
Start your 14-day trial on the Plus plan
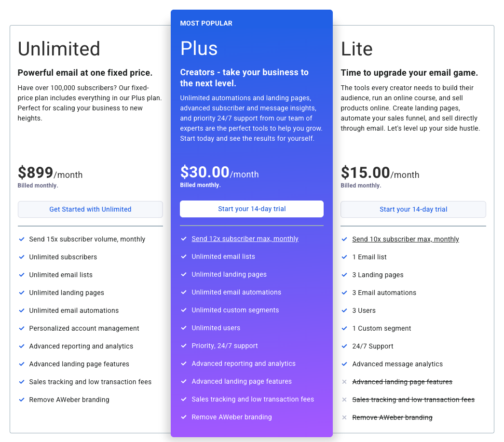coord(251,209)
